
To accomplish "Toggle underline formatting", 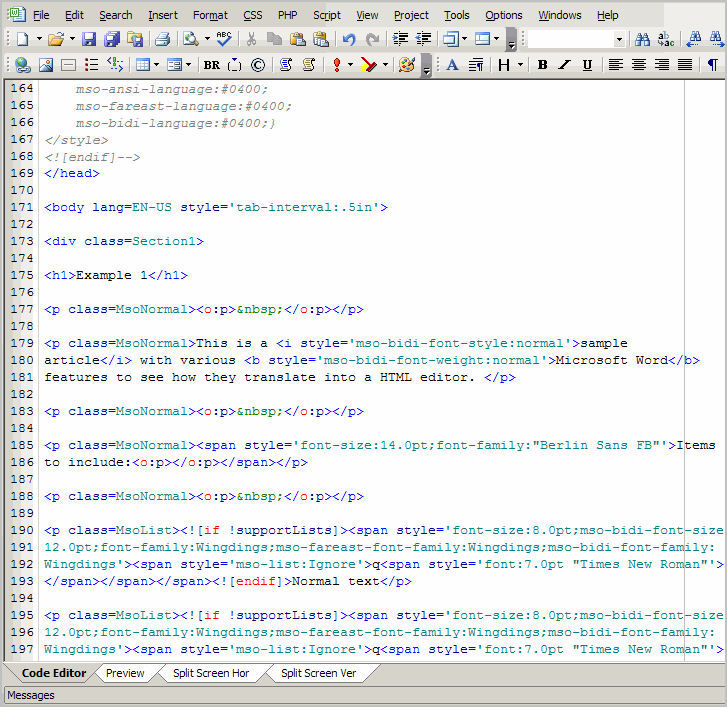I will click(587, 65).
